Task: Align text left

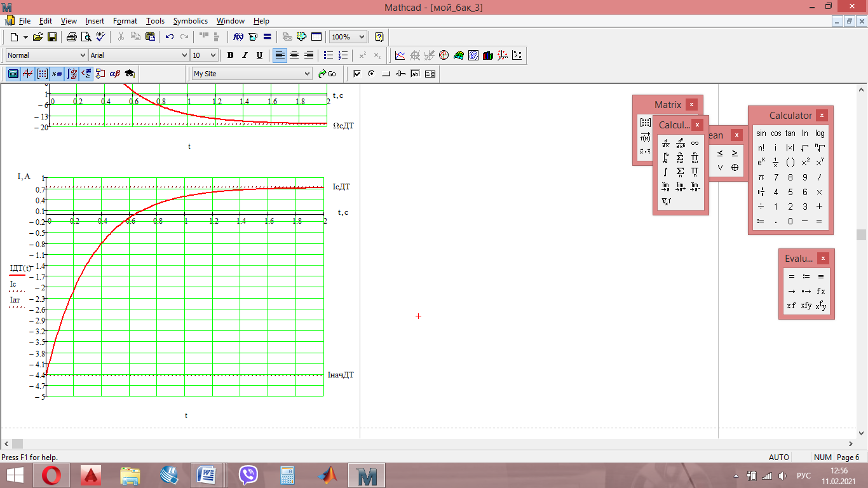Action: point(280,55)
